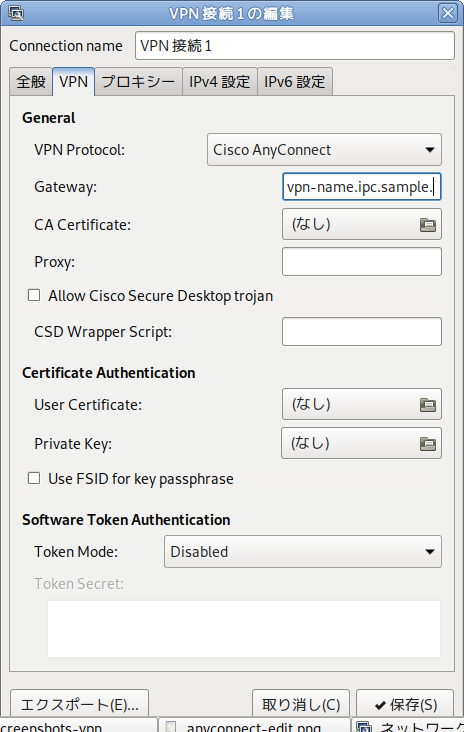
Task: Click the checkmark icon on the 保存 button
Action: pyautogui.click(x=380, y=705)
